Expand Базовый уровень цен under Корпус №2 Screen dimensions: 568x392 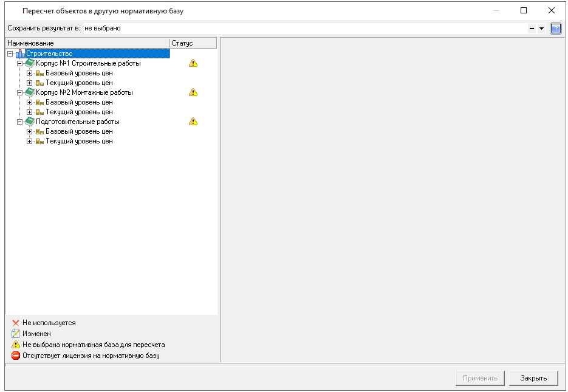coord(29,102)
